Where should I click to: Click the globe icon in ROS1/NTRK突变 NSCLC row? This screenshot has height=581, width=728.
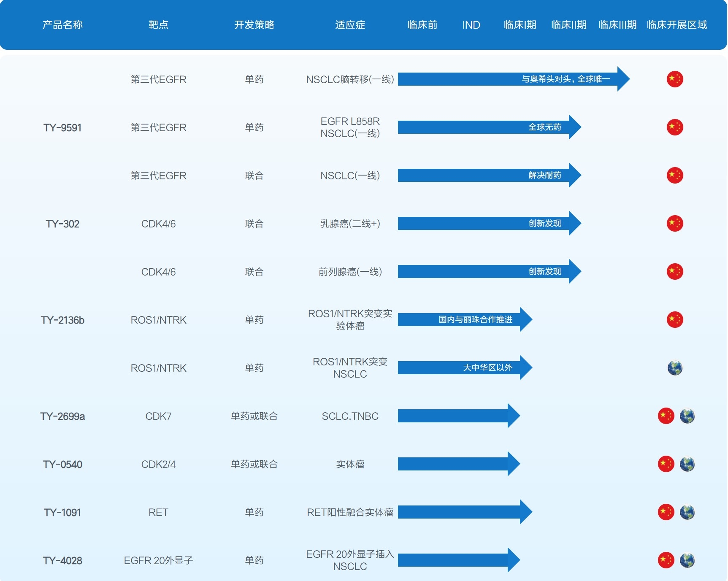(675, 368)
